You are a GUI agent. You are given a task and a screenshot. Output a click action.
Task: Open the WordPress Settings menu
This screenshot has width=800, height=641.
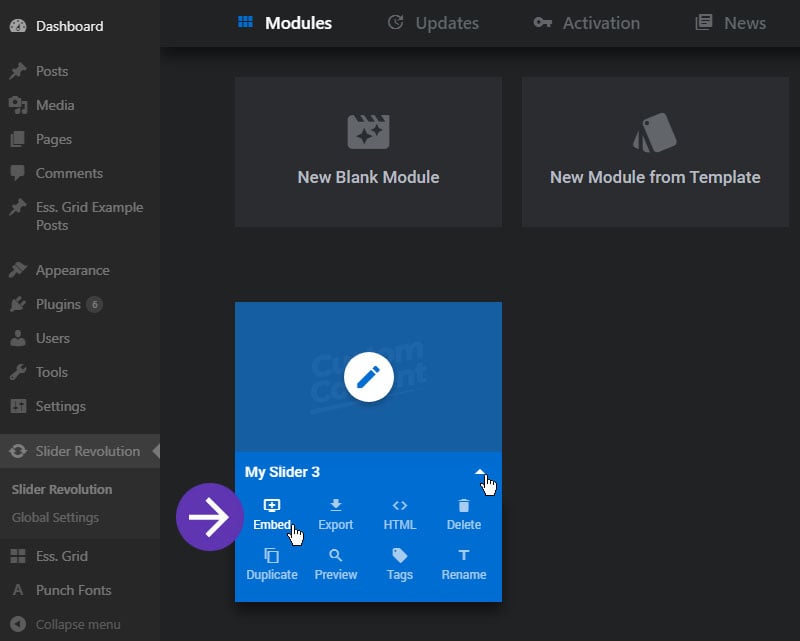[60, 407]
